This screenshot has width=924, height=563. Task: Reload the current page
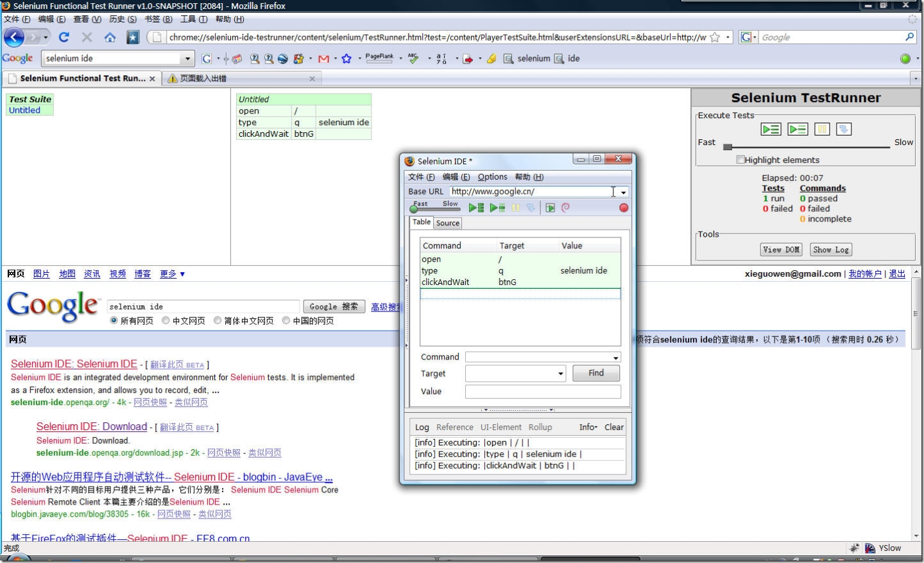64,37
